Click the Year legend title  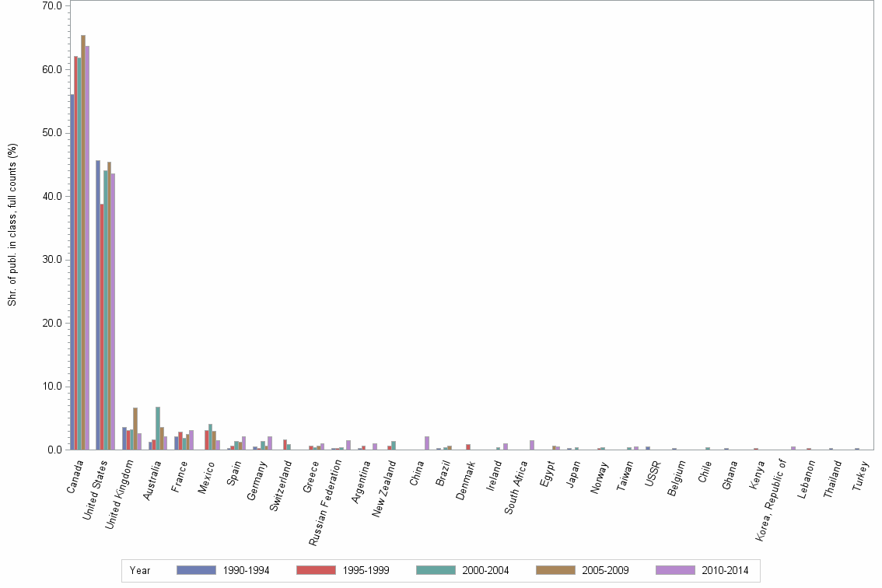coord(141,570)
